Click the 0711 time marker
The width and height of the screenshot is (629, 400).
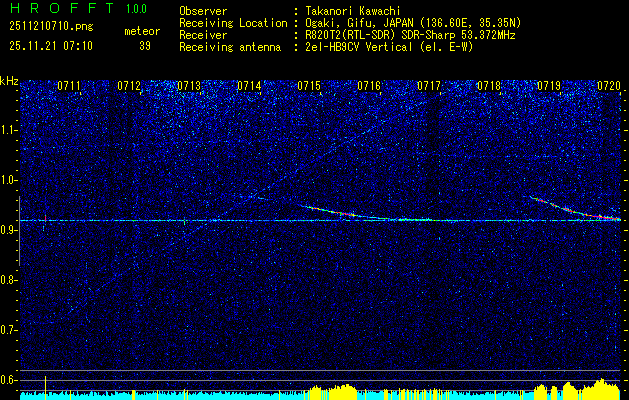(x=69, y=87)
